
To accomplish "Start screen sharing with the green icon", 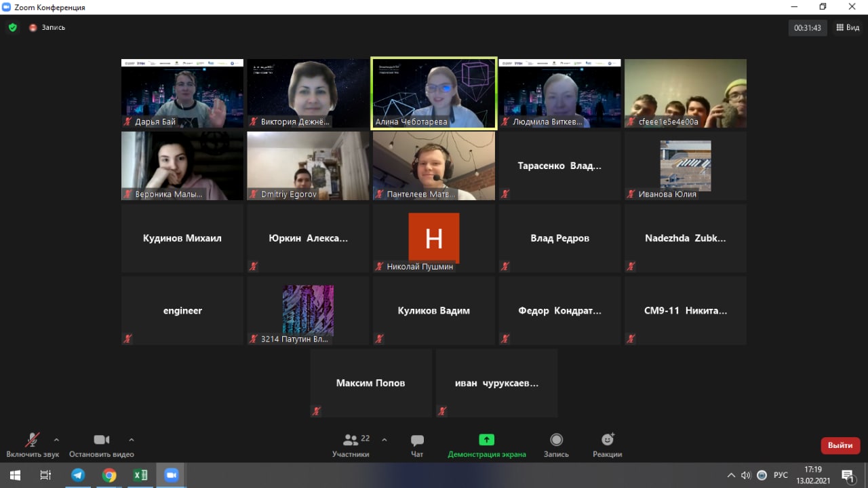I will click(486, 440).
